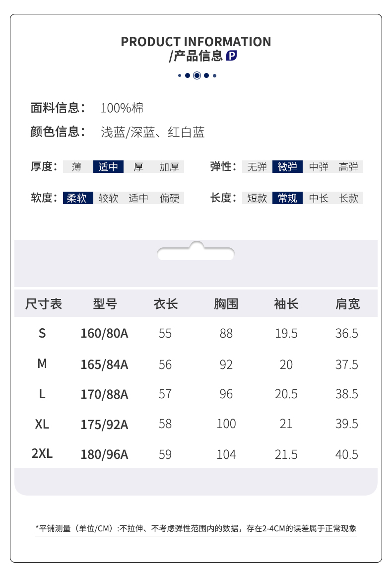Select 长款 in the 长度 row
The width and height of the screenshot is (392, 579).
pos(348,198)
